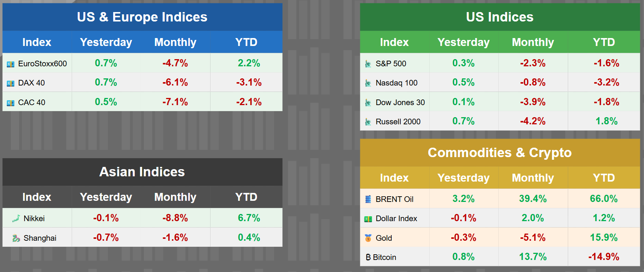Click the Japan map icon beside Nikkei
The width and height of the screenshot is (644, 272).
tap(16, 219)
